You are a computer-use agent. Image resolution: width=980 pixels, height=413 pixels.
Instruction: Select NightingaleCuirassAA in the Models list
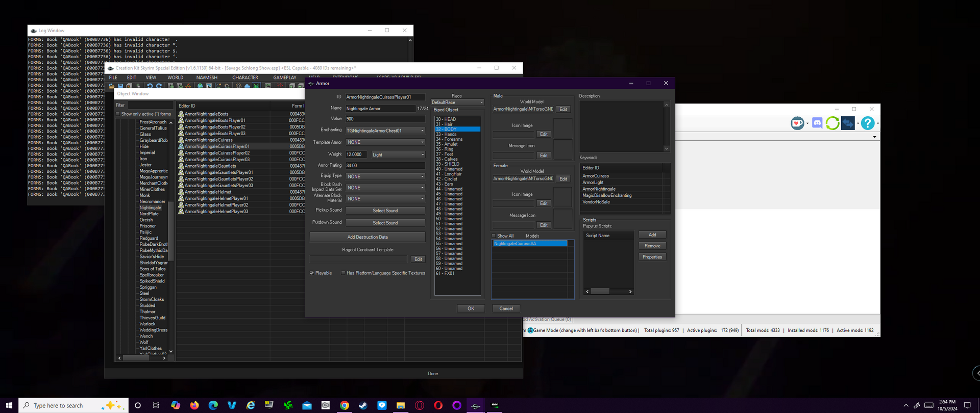[530, 244]
